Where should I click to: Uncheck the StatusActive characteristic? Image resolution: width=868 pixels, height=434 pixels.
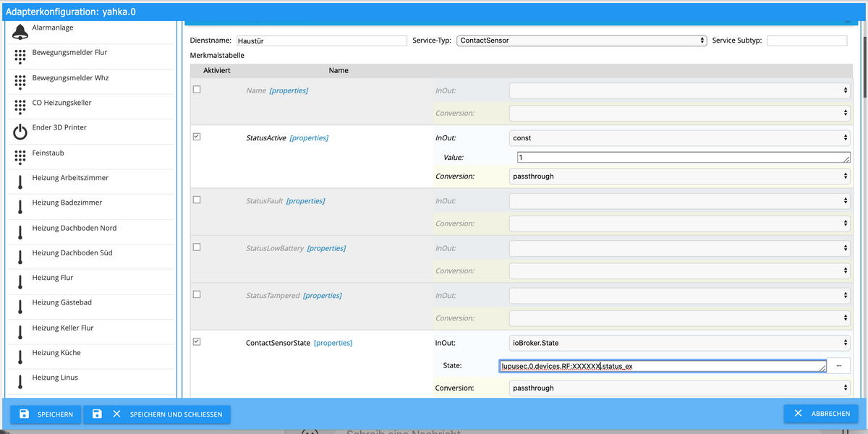click(197, 137)
